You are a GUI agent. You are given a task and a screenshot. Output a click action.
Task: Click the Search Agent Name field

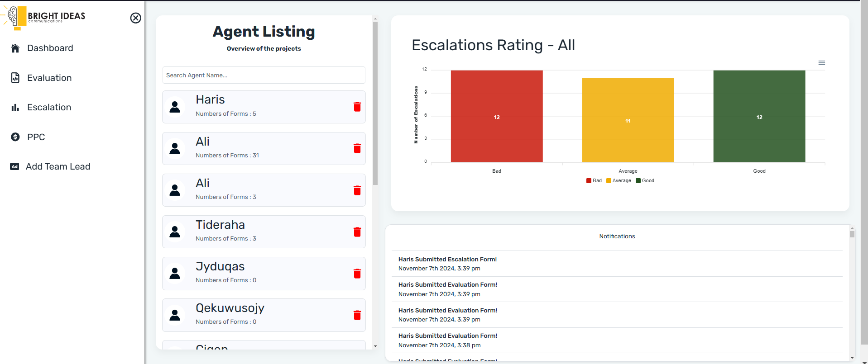coord(264,75)
